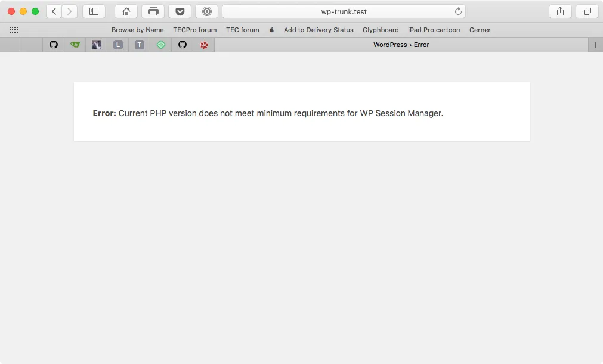The image size is (603, 364).
Task: Select the green teacup pinned tab
Action: (75, 45)
